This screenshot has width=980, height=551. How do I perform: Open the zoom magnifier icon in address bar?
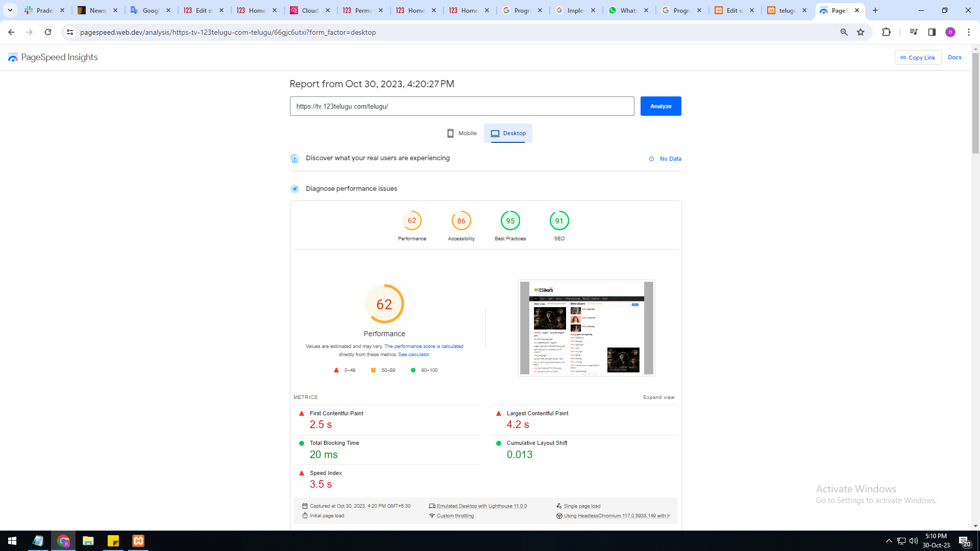point(844,32)
